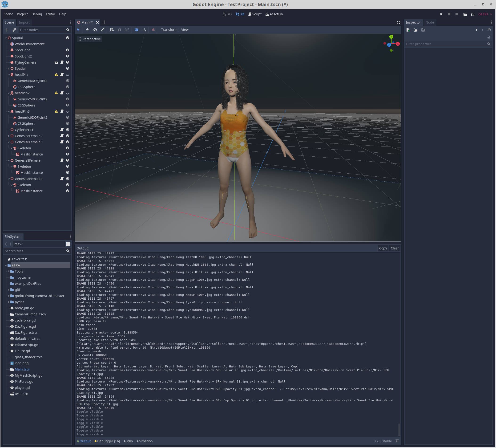Collapse the Genesis8Female3 node
Screen dimensions: 496x448
[x=9, y=142]
